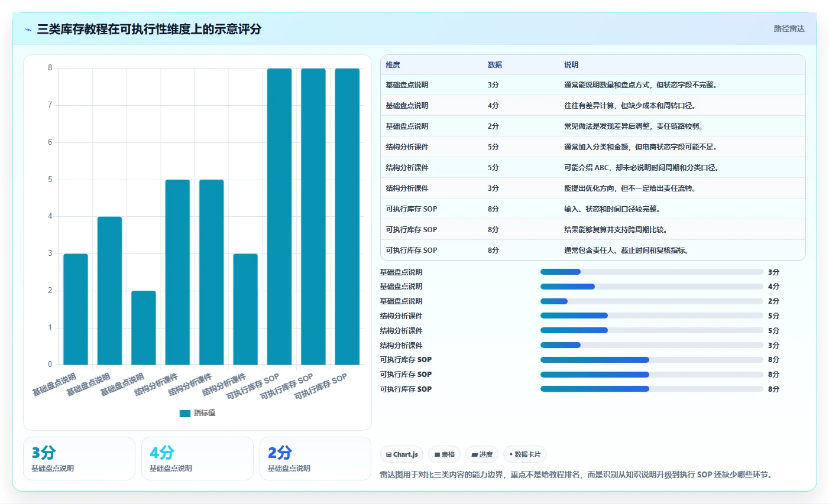Select the 表格 tag

[444, 454]
